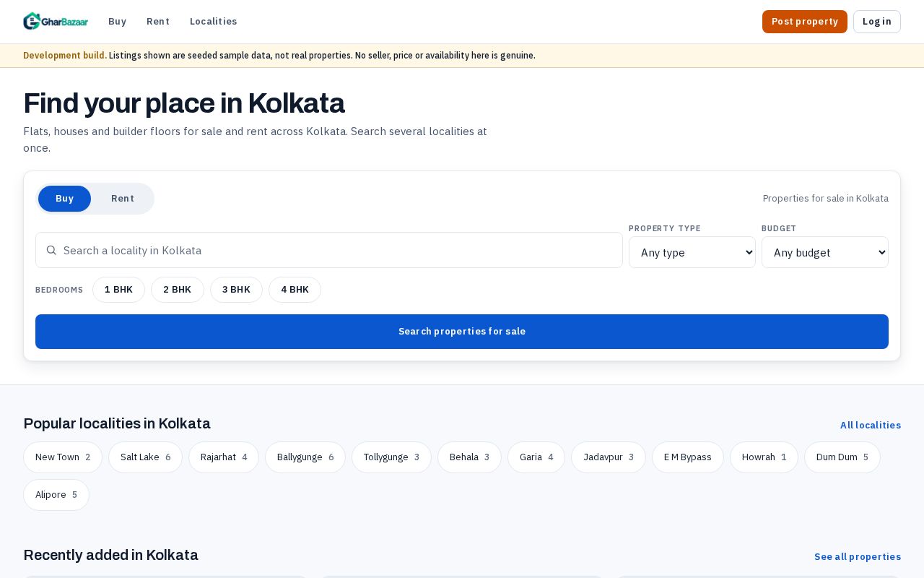
Task: Select the Rajarhat locality chip
Action: (x=224, y=457)
